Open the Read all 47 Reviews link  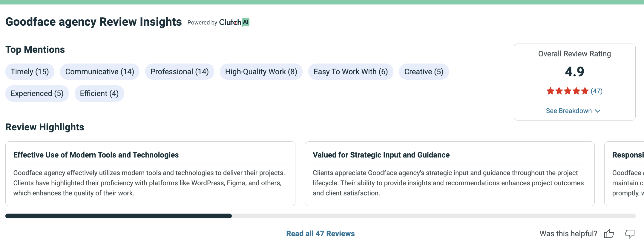[321, 234]
